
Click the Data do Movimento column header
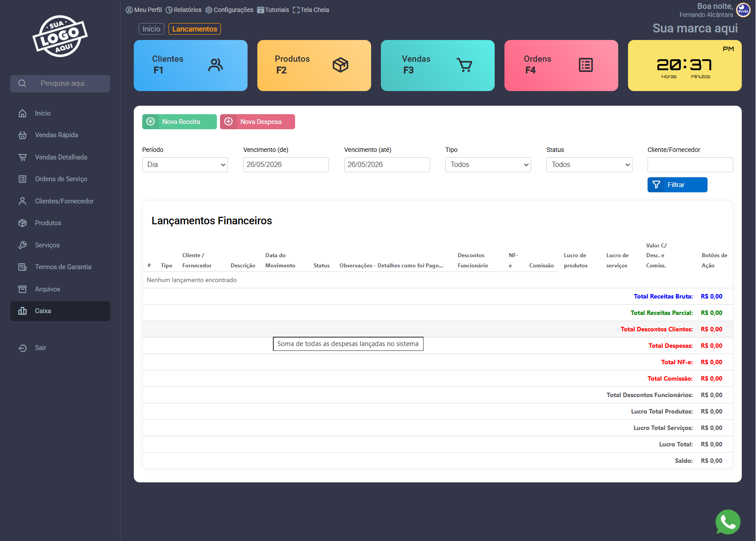(280, 260)
